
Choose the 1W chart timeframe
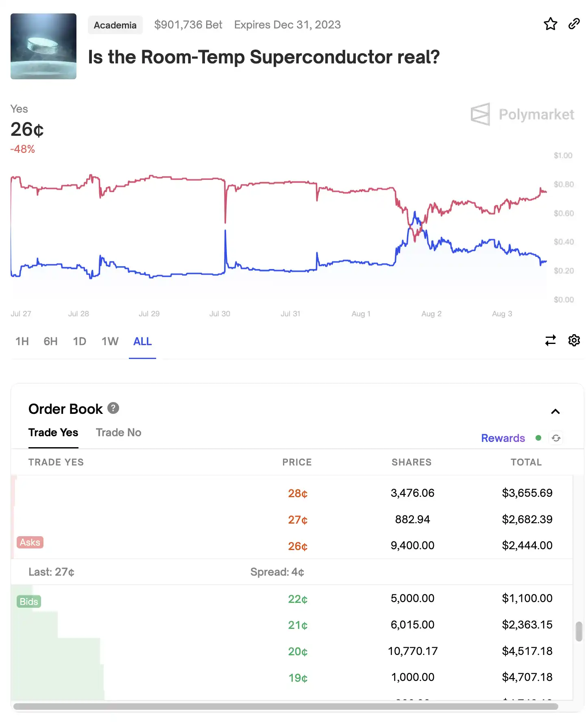(x=110, y=341)
